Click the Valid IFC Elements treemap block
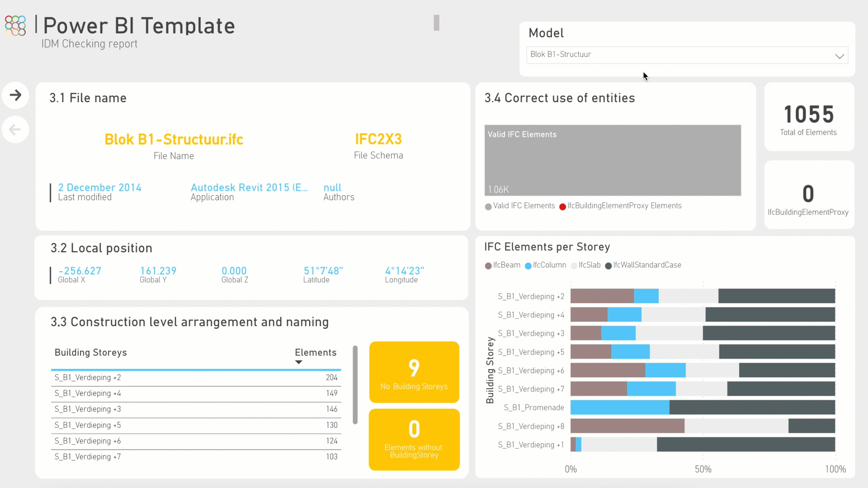The width and height of the screenshot is (868, 488). (613, 160)
